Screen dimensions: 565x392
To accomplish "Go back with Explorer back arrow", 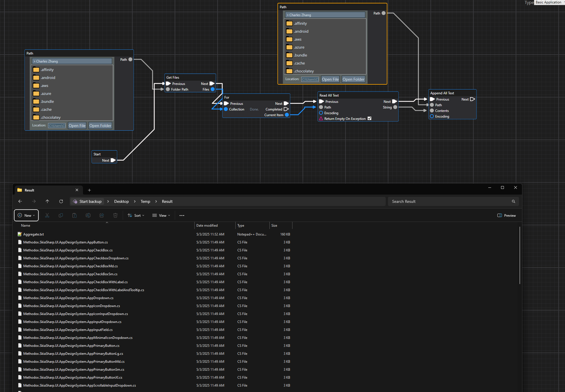I will click(x=20, y=201).
